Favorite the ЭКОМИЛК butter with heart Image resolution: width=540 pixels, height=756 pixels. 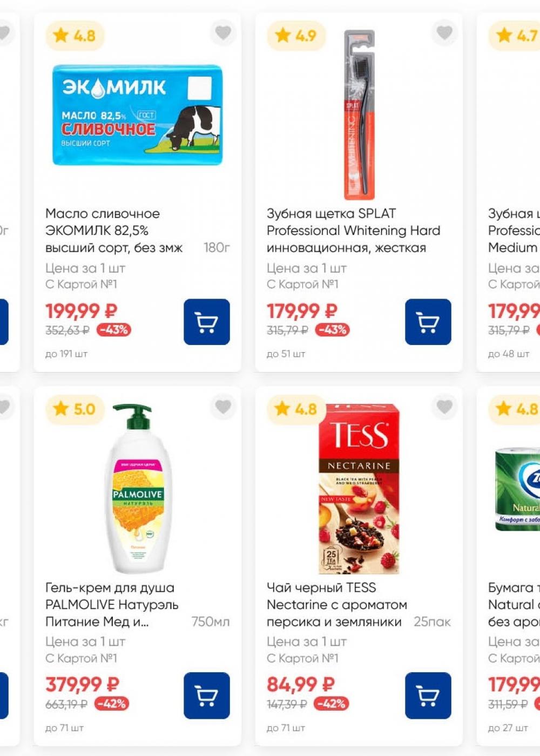223,33
